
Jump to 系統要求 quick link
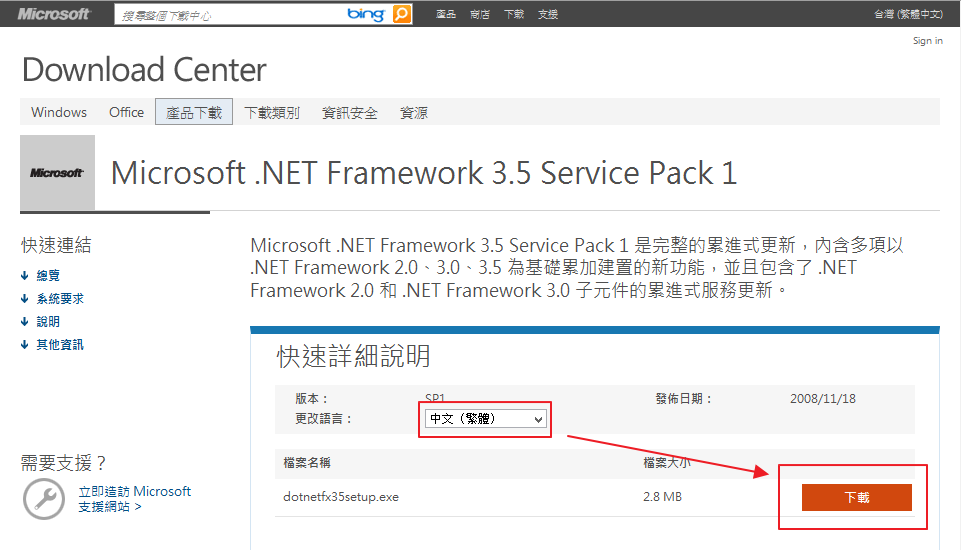tap(60, 299)
